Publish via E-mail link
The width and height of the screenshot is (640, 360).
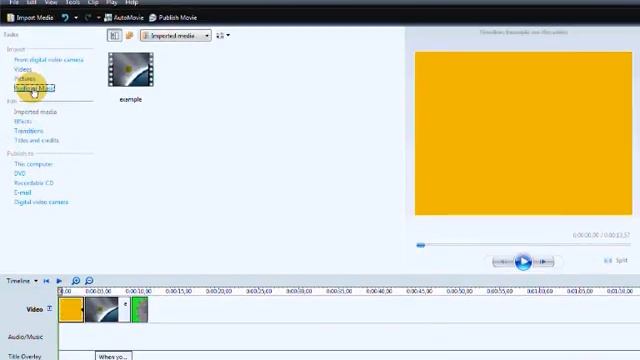(22, 192)
